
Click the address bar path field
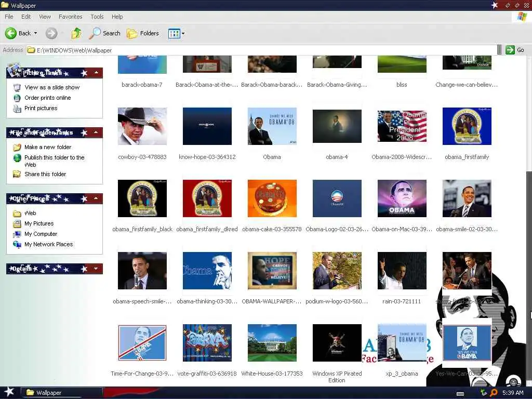point(261,50)
